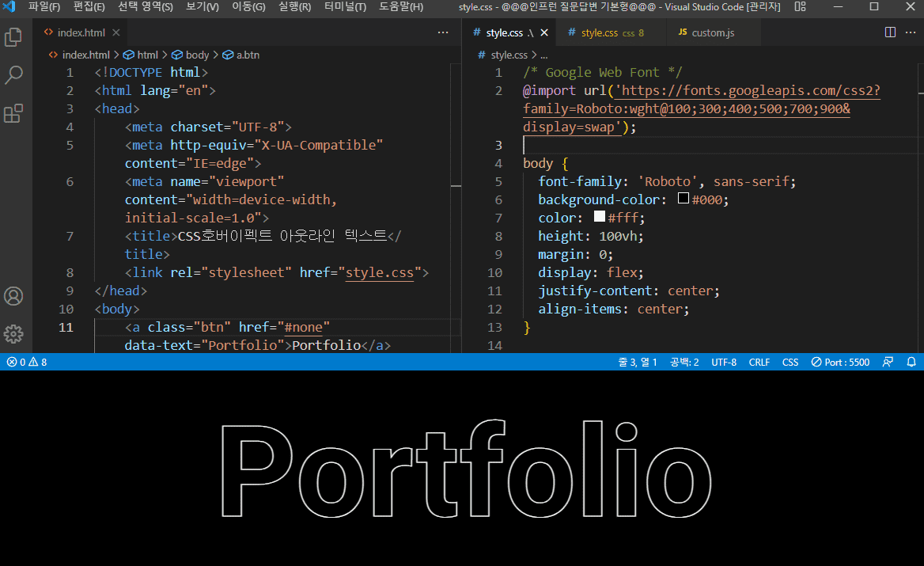Click the VS Code logo icon
This screenshot has height=566, width=924.
tap(9, 6)
